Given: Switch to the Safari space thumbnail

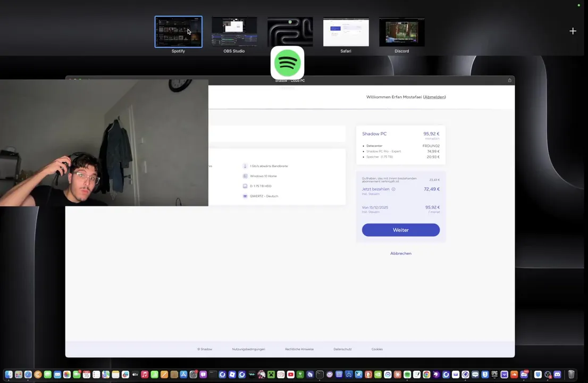Looking at the screenshot, I should 346,32.
